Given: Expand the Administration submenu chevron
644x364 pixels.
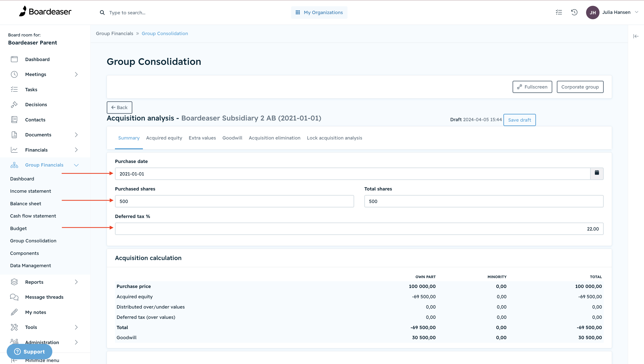Looking at the screenshot, I should tap(76, 342).
